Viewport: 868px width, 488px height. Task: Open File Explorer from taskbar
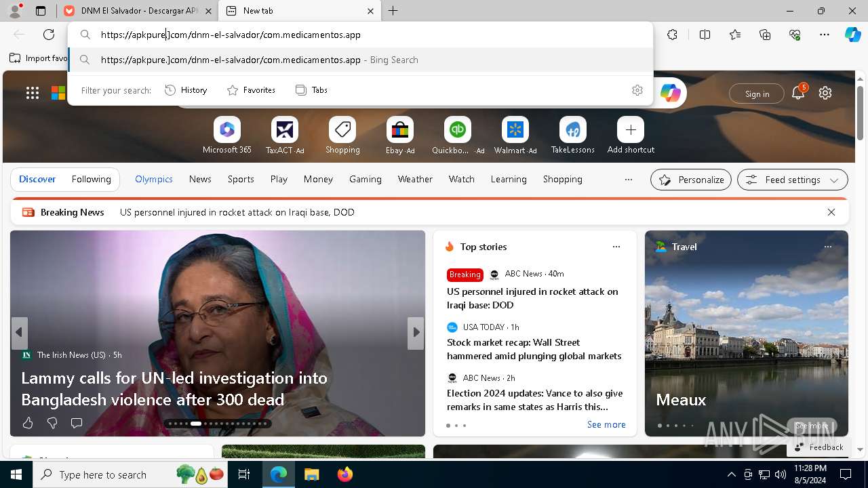click(311, 474)
